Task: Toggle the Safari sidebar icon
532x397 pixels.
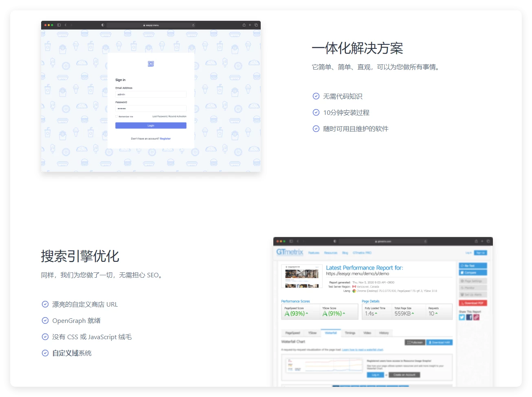Action: (x=59, y=25)
